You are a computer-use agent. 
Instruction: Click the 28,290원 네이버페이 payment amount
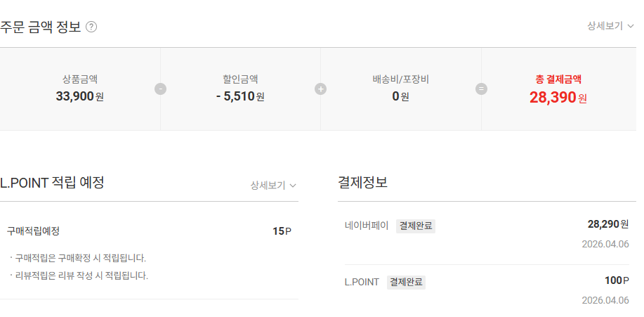[607, 224]
